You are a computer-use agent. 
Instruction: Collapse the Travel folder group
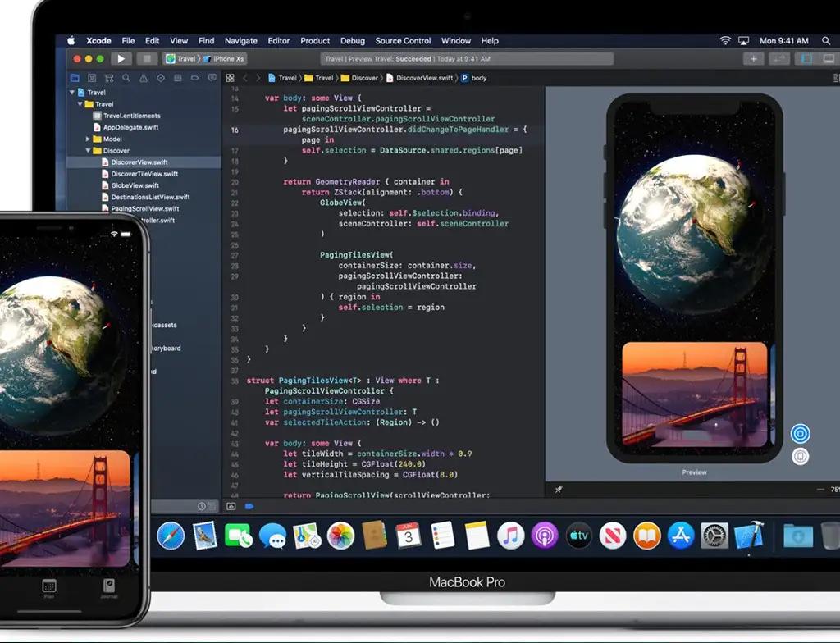click(x=80, y=104)
